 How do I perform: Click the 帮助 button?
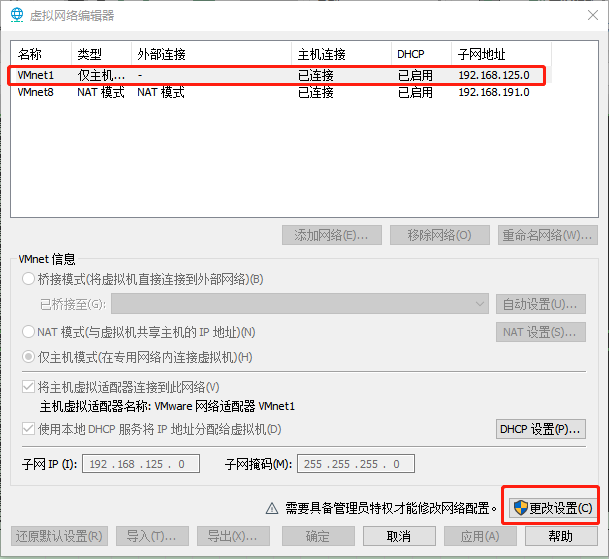[561, 536]
